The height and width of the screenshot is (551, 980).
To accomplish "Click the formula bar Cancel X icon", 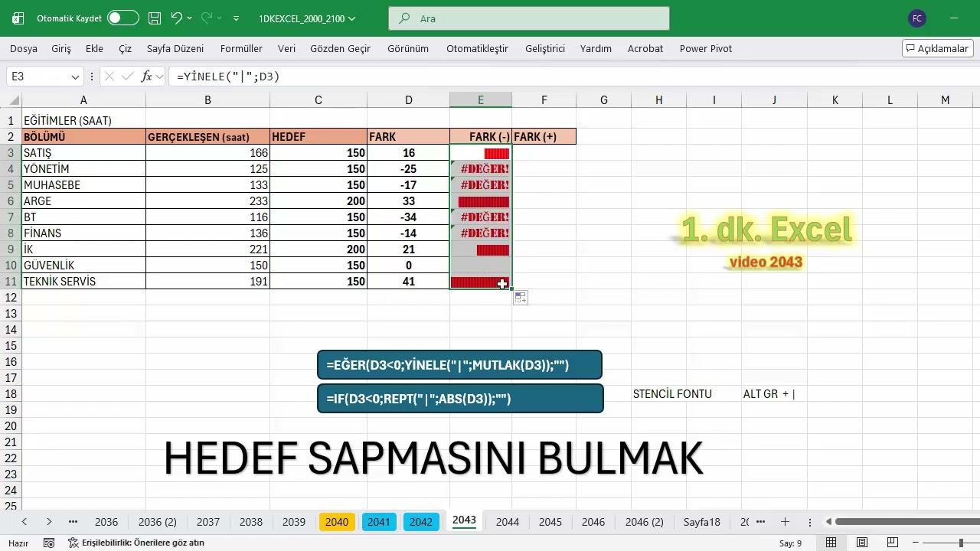I will [109, 77].
